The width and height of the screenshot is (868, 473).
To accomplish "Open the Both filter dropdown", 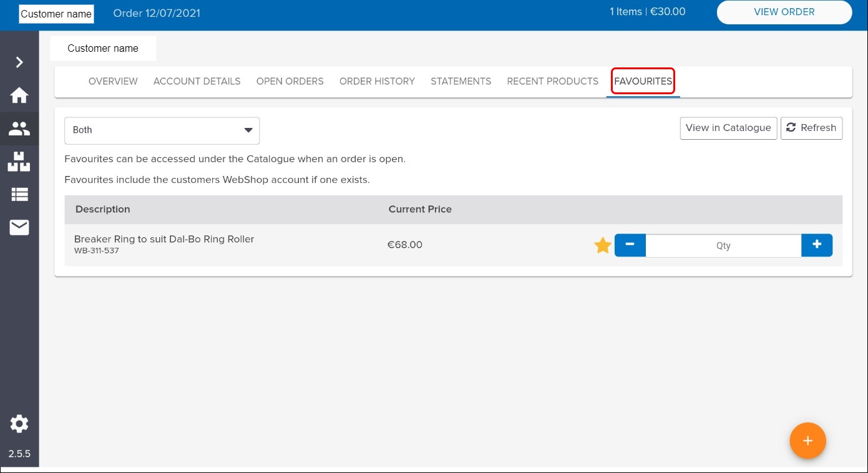I will (162, 130).
